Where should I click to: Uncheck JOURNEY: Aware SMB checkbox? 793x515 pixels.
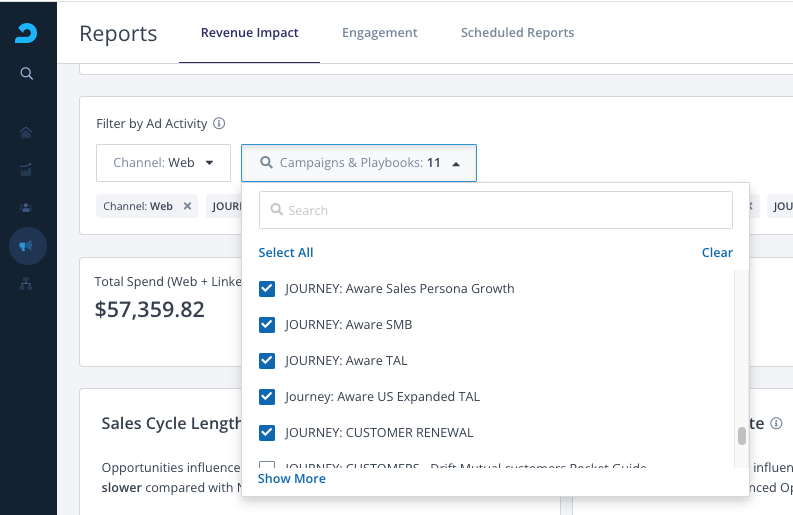tap(267, 325)
